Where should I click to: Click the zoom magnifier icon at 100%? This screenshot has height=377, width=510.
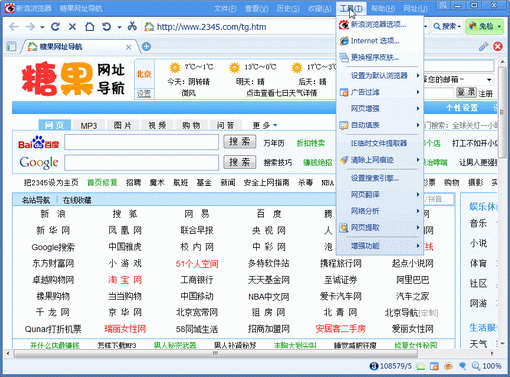click(x=476, y=366)
